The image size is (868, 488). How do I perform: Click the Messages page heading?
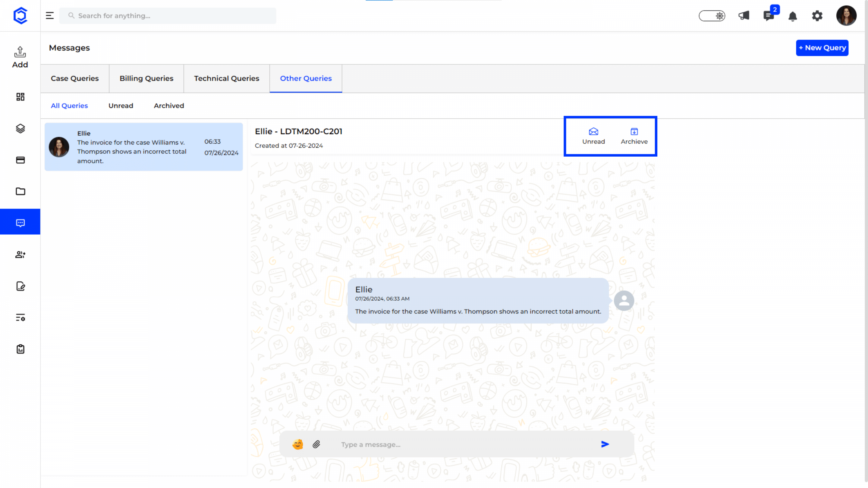coord(69,48)
